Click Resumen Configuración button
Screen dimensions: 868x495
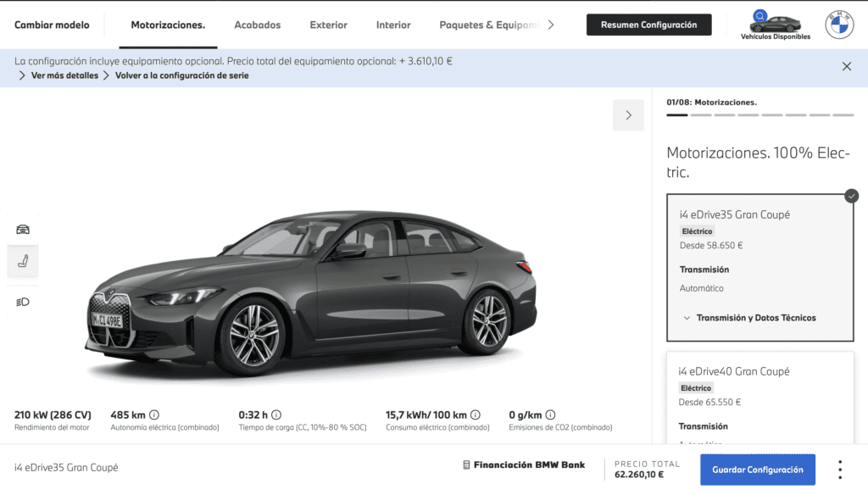pos(648,25)
